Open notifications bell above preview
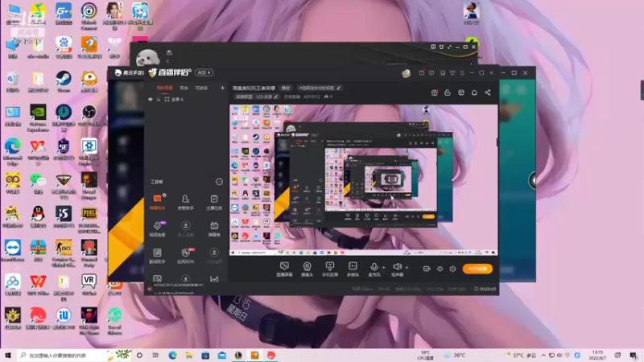The image size is (644, 362). [474, 93]
